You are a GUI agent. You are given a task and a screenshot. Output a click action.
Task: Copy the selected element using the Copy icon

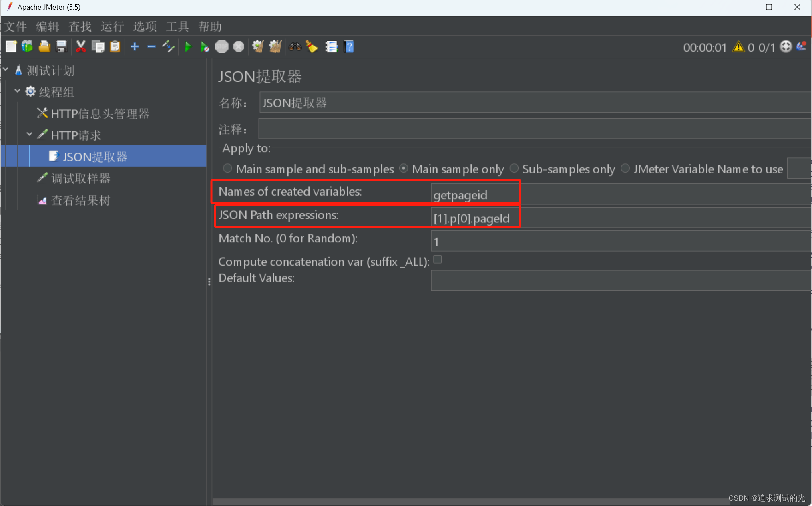pos(98,47)
